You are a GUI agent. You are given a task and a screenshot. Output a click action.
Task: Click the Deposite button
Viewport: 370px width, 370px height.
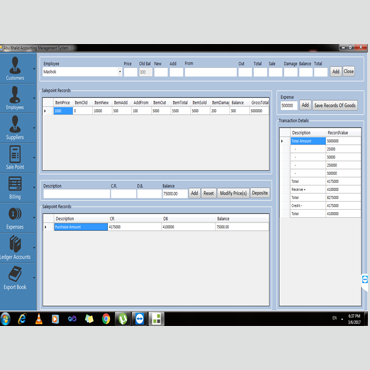[x=260, y=193]
